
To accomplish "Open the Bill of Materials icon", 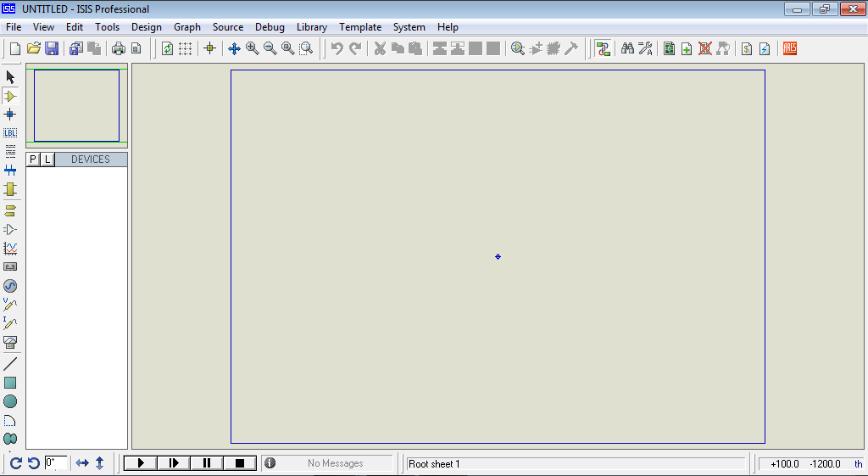I will point(747,48).
